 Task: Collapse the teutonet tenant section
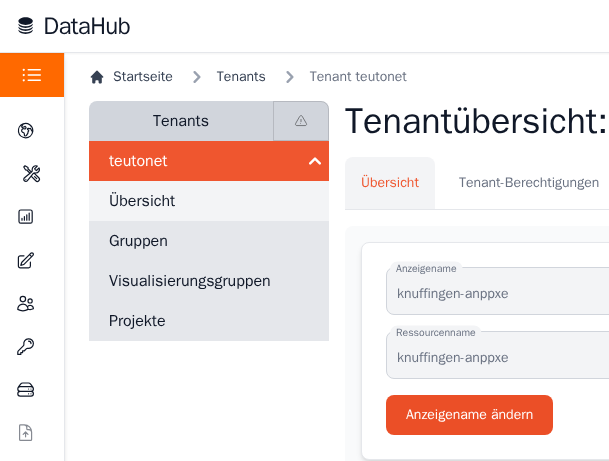click(x=315, y=161)
